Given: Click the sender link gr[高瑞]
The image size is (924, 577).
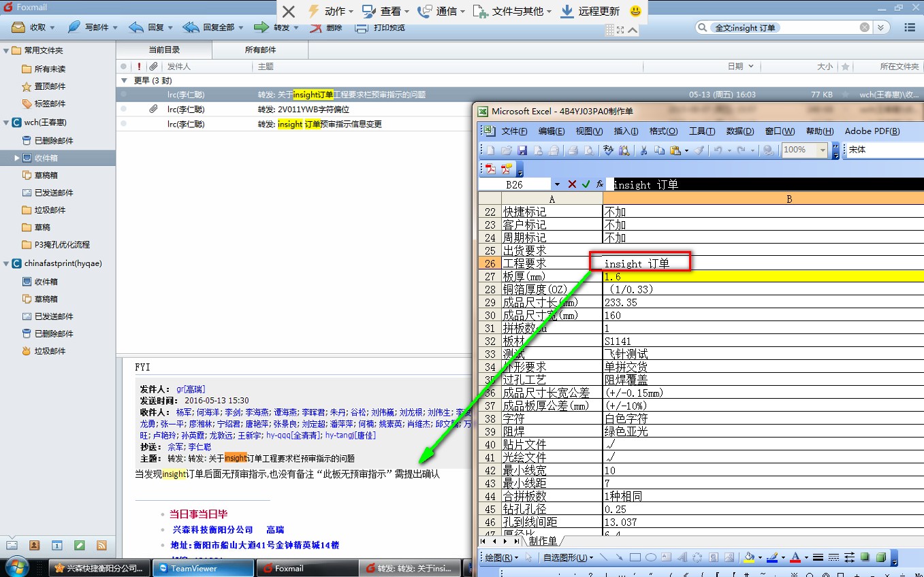Looking at the screenshot, I should click(x=192, y=389).
